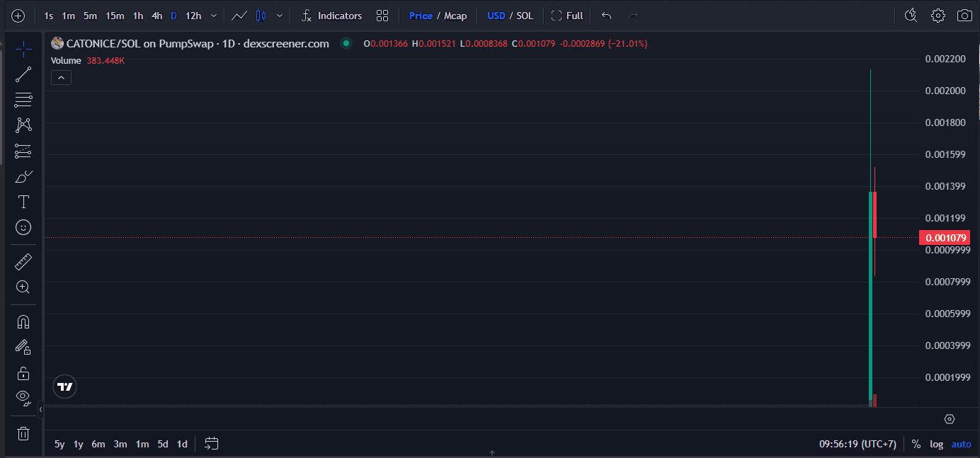This screenshot has height=458, width=980.
Task: Open price scale settings gear
Action: [950, 419]
